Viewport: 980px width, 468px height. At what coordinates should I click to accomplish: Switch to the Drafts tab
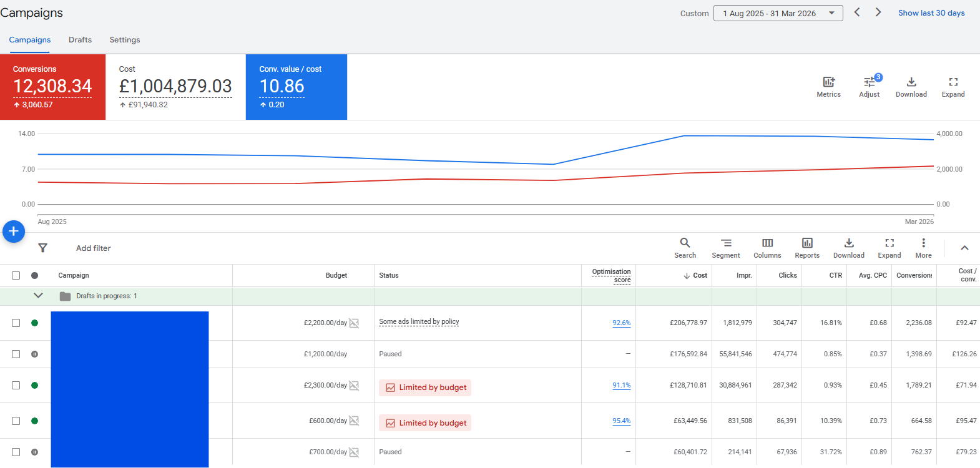[80, 40]
